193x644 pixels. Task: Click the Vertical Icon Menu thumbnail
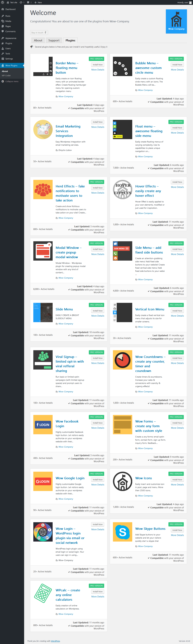pos(123,312)
